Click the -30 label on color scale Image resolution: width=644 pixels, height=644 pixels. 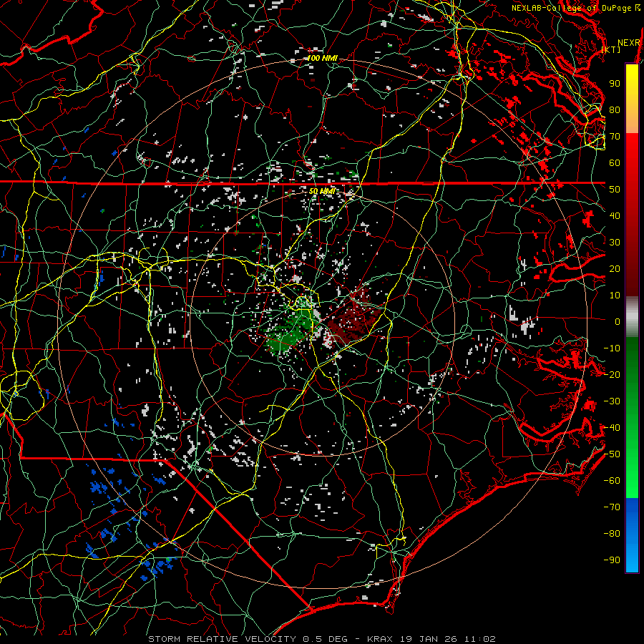[612, 401]
